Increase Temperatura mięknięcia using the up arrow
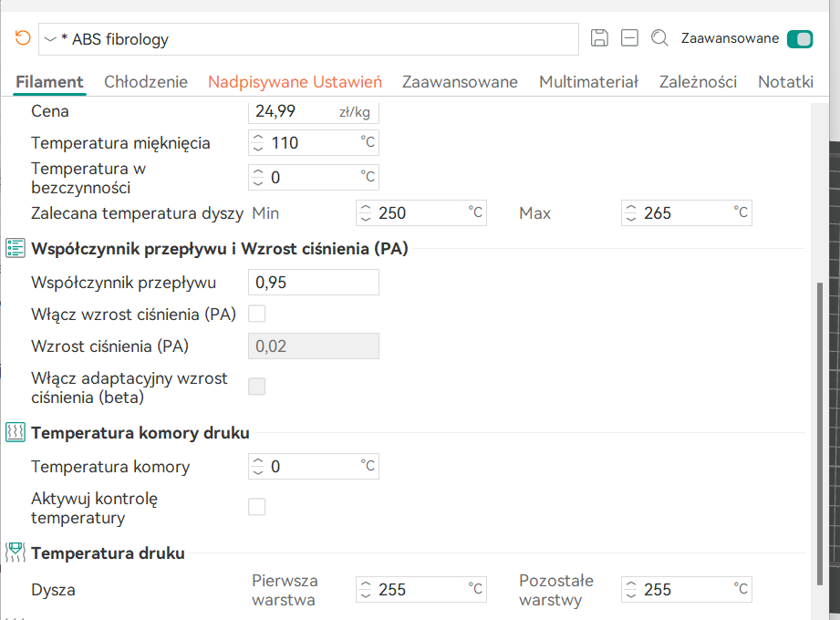This screenshot has width=840, height=620. (258, 139)
